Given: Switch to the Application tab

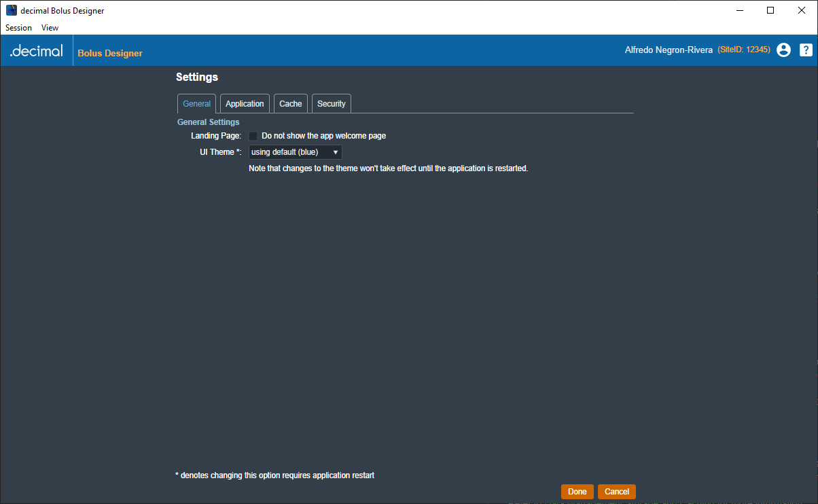Looking at the screenshot, I should 245,104.
